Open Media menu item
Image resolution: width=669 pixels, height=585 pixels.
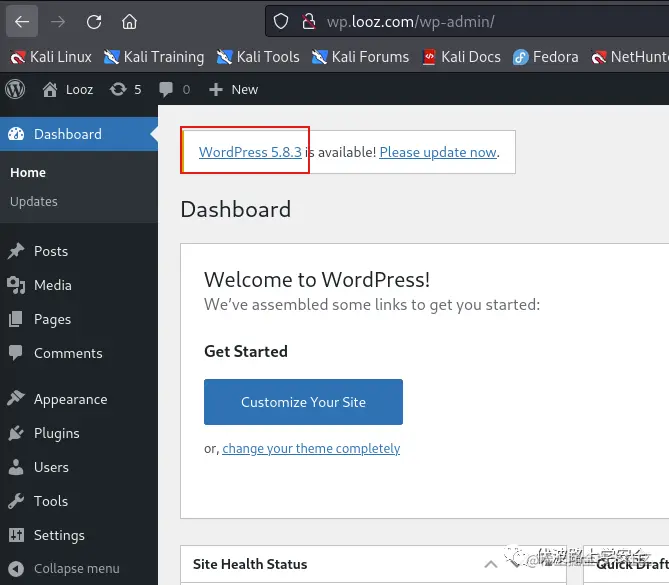pos(79,285)
